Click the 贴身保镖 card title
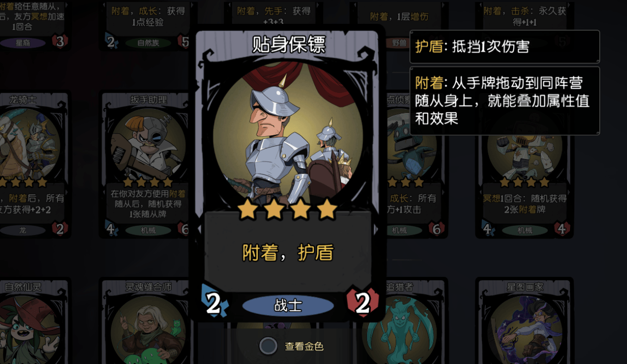The height and width of the screenshot is (364, 627). point(289,44)
